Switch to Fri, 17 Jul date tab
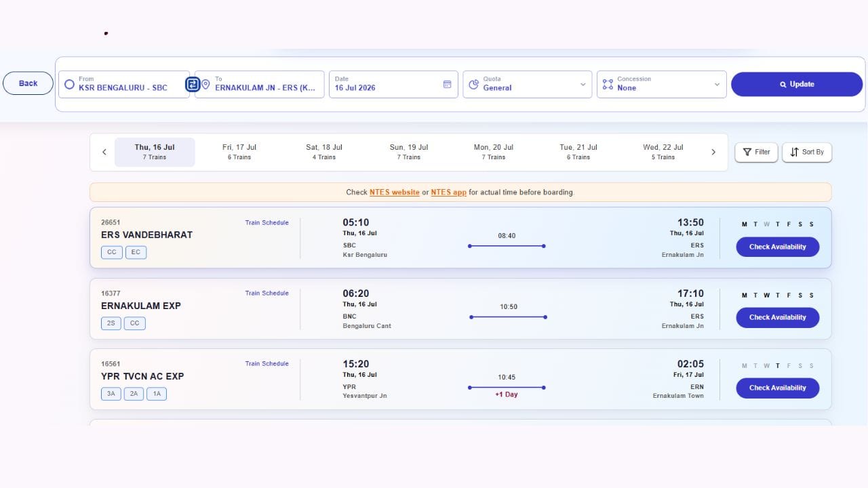 239,152
